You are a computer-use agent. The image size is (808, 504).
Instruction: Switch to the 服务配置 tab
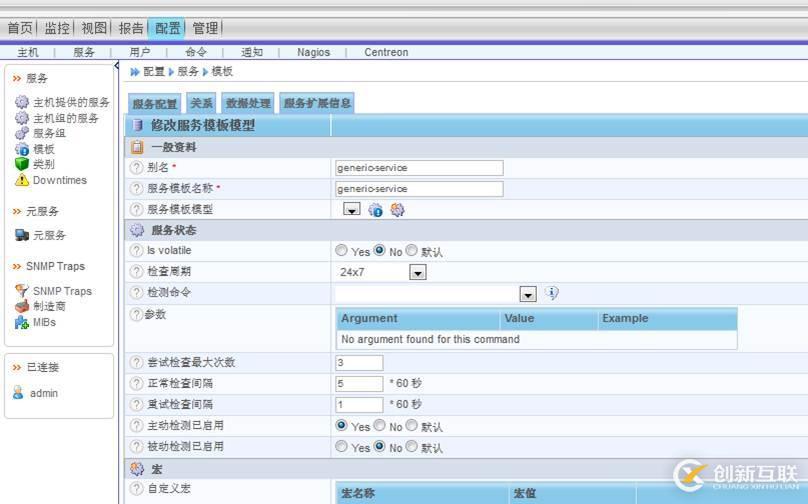(155, 104)
